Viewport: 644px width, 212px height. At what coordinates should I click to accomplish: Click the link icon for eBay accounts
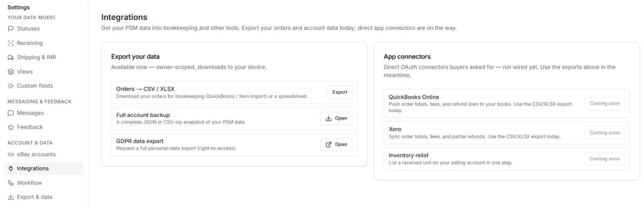tap(11, 154)
